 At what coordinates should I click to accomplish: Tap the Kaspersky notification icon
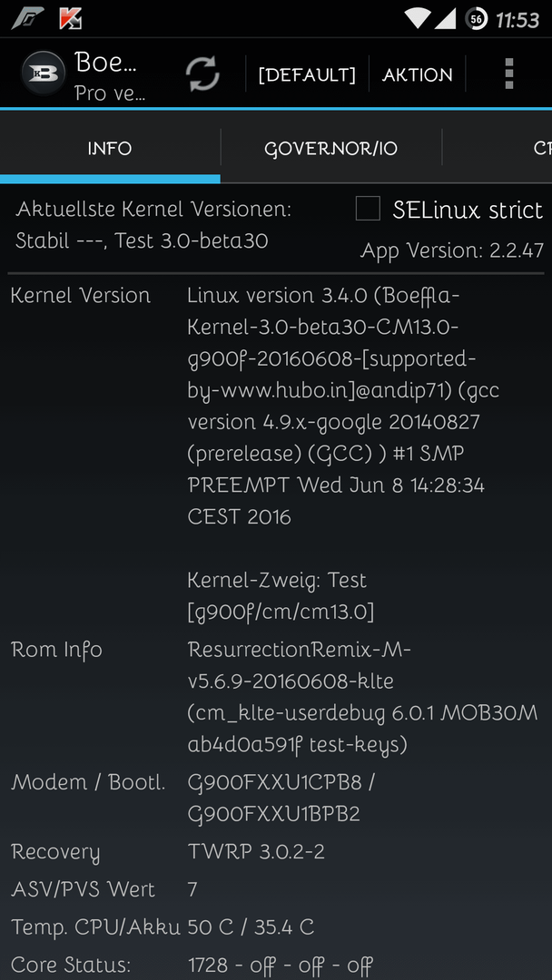(x=71, y=19)
